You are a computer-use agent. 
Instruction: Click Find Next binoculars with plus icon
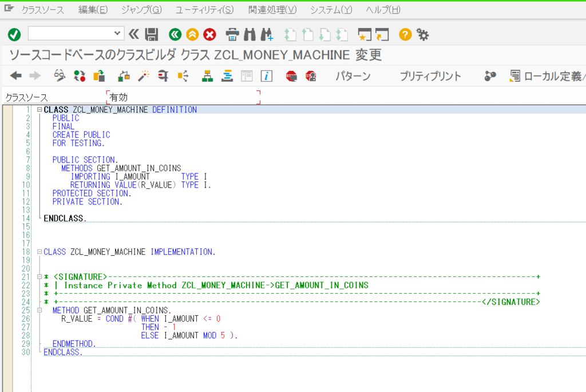[x=267, y=34]
